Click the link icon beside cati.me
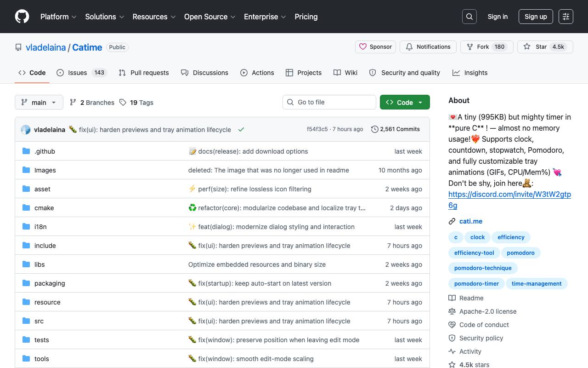This screenshot has height=368, width=588. (x=452, y=222)
